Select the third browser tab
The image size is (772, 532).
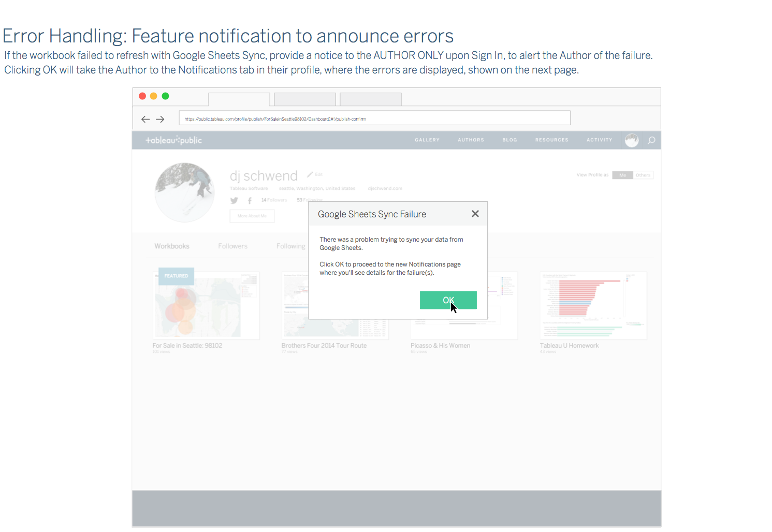pos(371,99)
